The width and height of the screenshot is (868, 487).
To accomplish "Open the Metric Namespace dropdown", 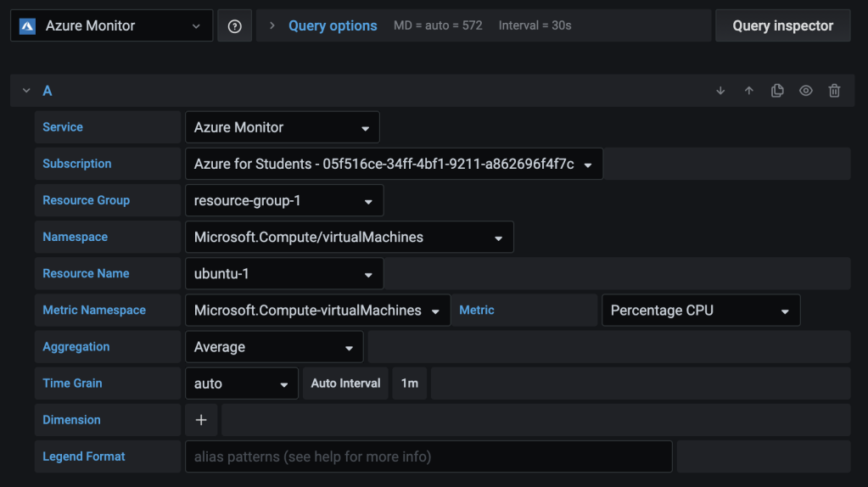I will [x=317, y=310].
